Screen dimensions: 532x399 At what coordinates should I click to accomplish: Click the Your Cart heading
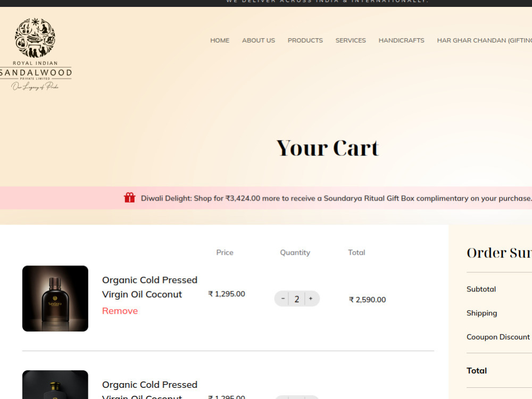327,148
